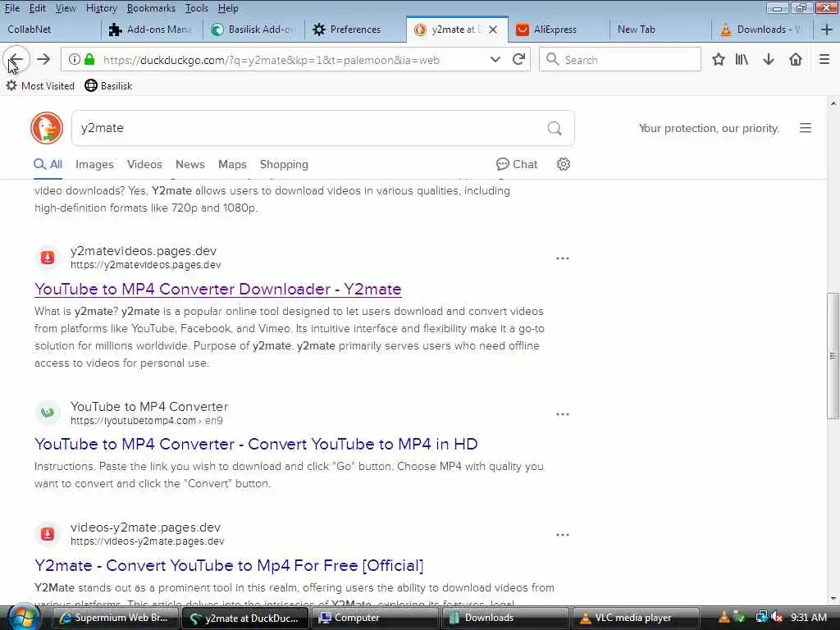
Task: Click the https://y2matevideos.pages.dev URL
Action: coord(146,265)
